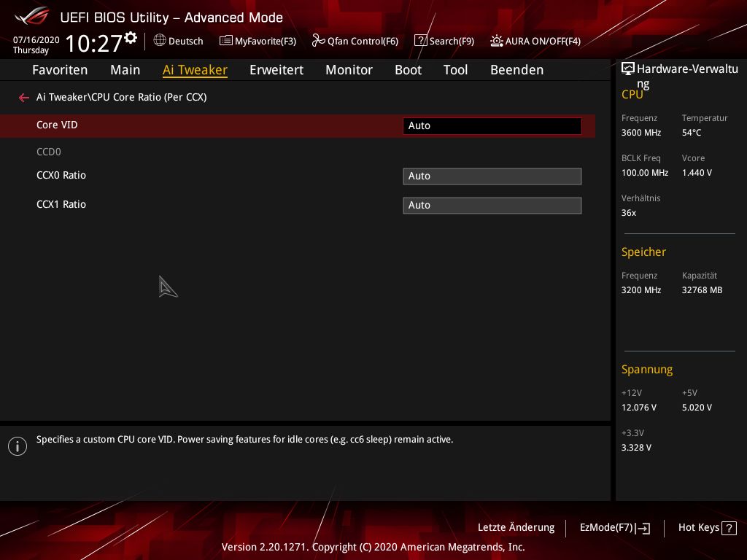Click the temperature value 54°C
Screen dimensions: 747x560
click(x=692, y=133)
